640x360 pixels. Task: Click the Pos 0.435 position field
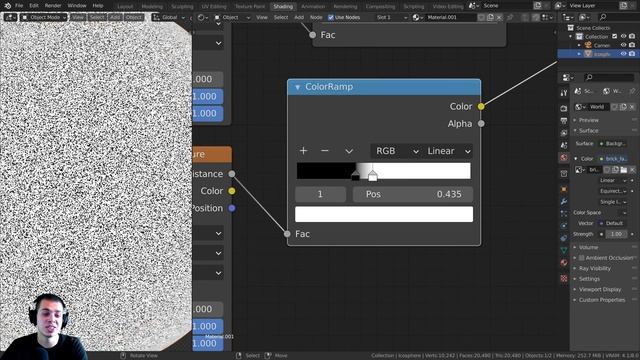pos(413,194)
